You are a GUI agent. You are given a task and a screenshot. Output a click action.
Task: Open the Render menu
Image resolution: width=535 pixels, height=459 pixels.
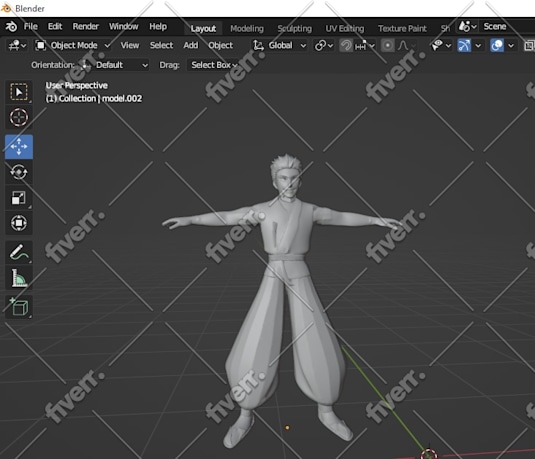point(85,26)
